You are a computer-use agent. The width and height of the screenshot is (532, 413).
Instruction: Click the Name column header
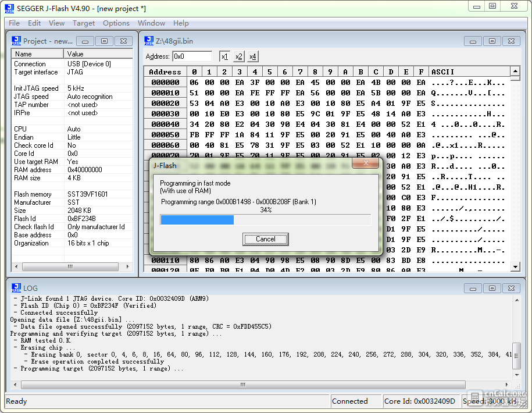tap(38, 54)
